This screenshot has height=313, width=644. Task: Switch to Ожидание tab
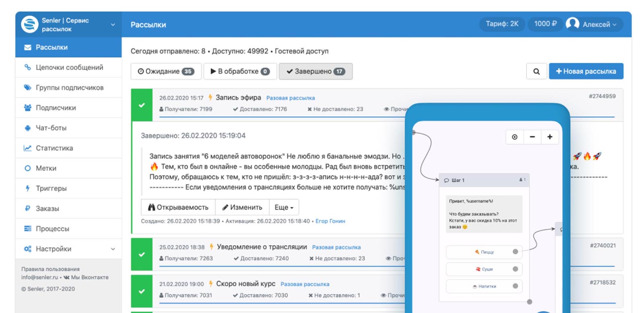pyautogui.click(x=166, y=71)
